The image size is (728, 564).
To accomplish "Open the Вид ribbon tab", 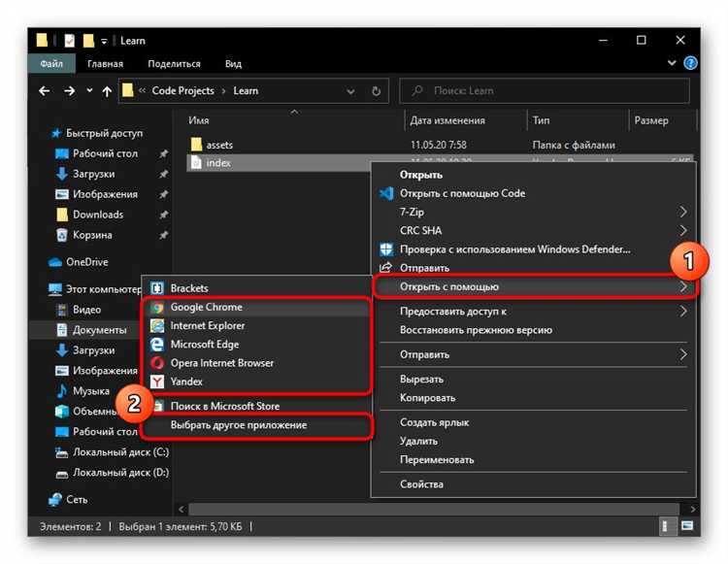I will point(233,64).
